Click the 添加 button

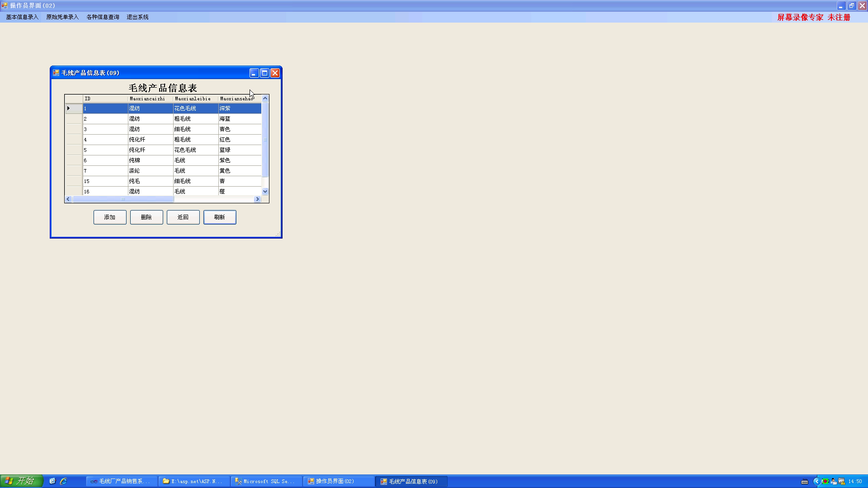click(x=110, y=217)
